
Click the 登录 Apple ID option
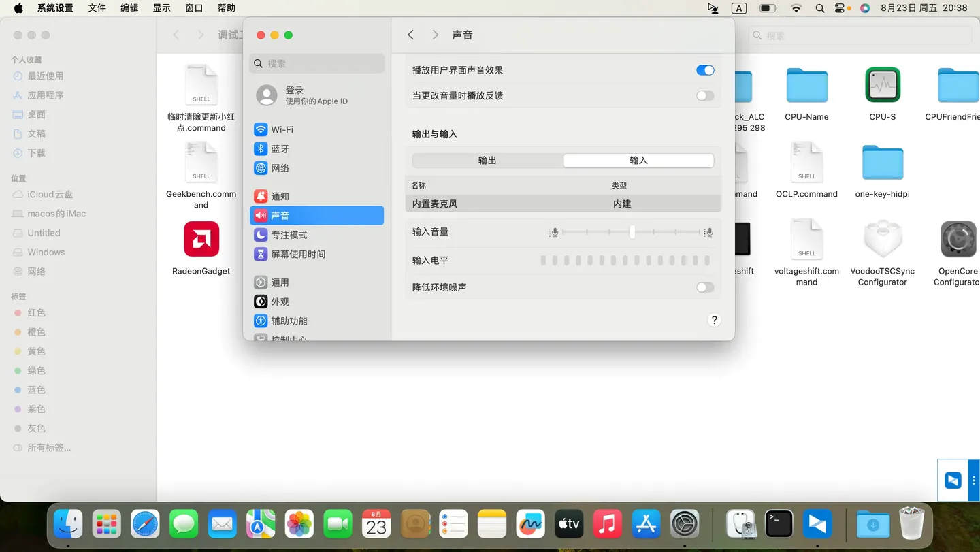click(295, 95)
